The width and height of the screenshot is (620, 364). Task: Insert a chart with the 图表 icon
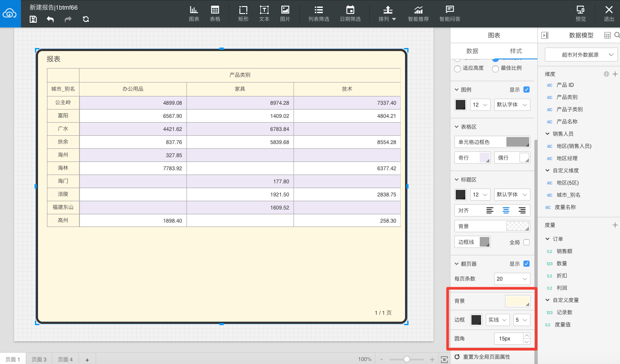pos(194,14)
